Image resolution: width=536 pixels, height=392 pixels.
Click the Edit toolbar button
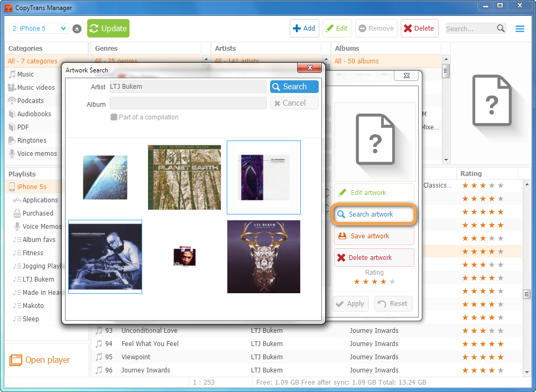point(337,29)
